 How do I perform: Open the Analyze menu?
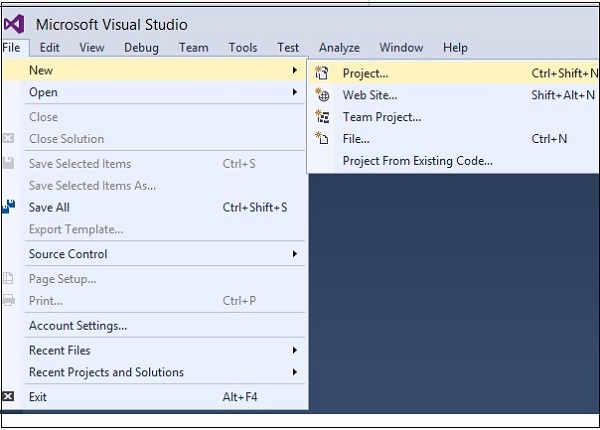click(339, 47)
